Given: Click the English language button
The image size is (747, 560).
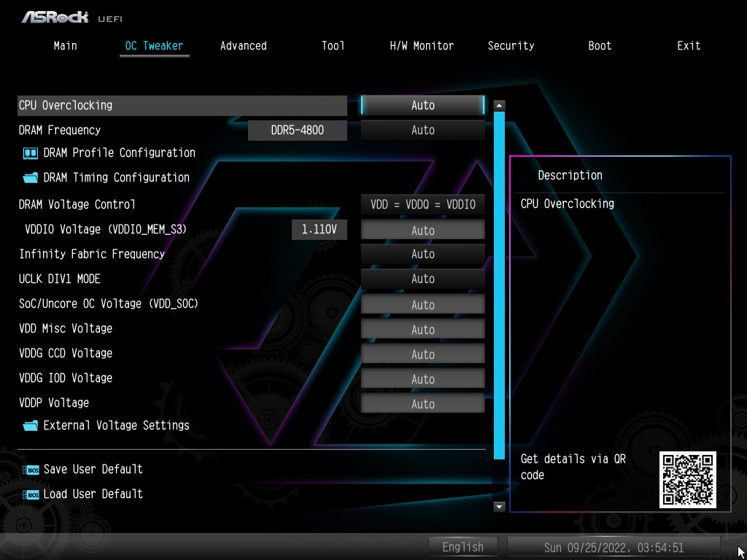Looking at the screenshot, I should point(462,547).
